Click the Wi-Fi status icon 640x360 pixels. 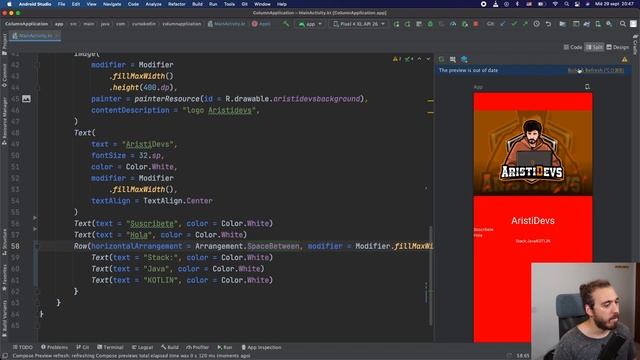(555, 4)
